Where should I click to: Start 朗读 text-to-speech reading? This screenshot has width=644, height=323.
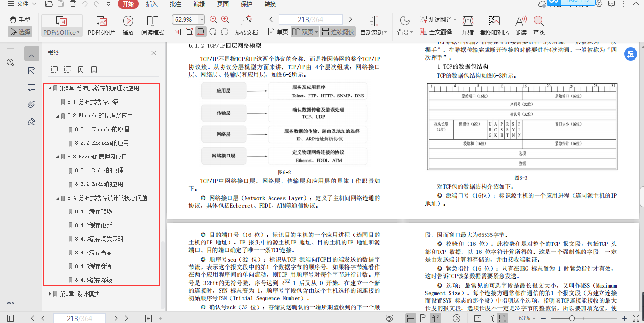tap(520, 25)
